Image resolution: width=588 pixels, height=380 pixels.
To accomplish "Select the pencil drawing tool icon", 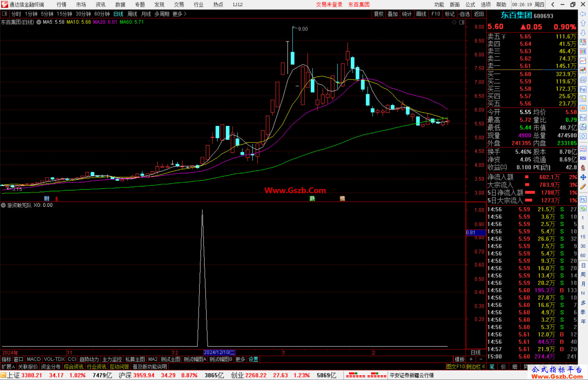I will click(583, 187).
